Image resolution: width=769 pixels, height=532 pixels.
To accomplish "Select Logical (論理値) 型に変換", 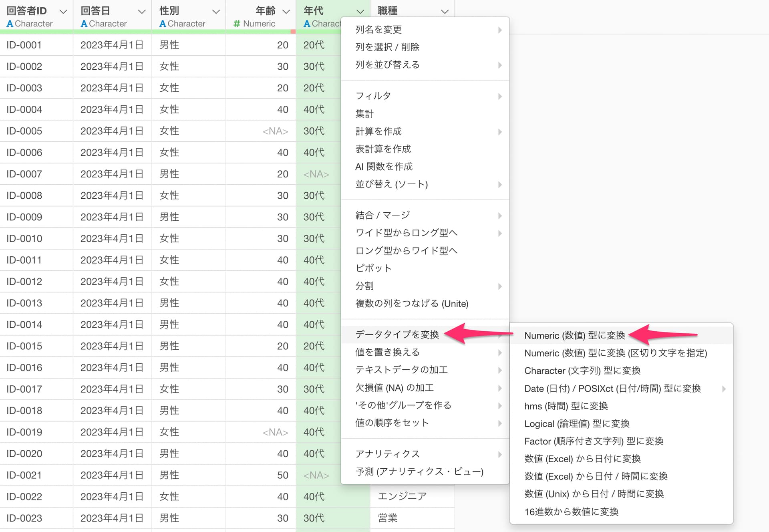I will click(576, 423).
